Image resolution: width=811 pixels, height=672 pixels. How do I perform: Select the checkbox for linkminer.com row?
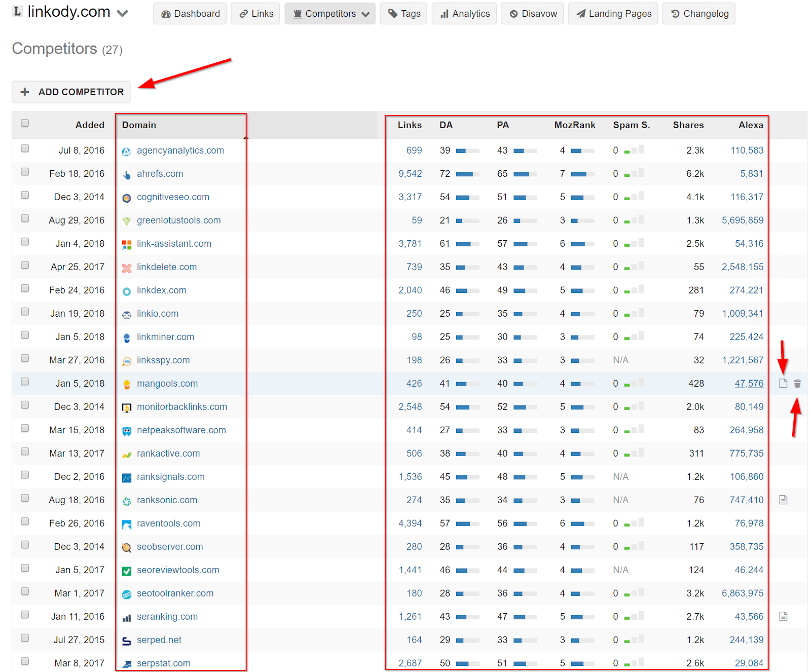[x=25, y=335]
